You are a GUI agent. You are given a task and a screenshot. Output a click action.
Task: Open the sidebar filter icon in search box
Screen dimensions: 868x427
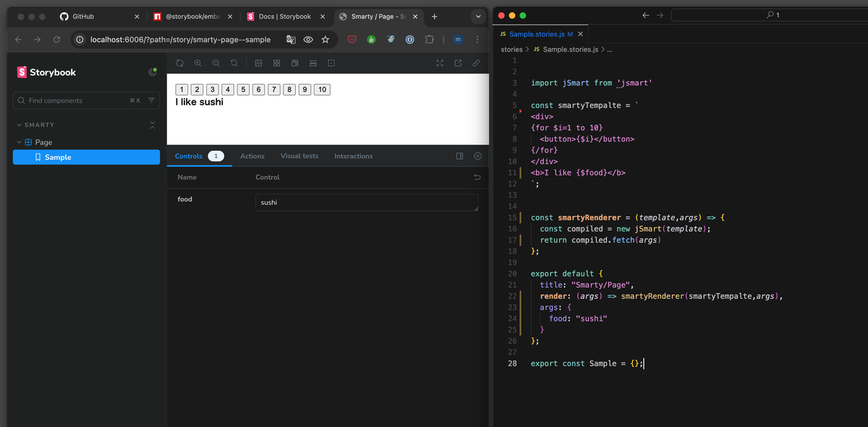pos(151,100)
